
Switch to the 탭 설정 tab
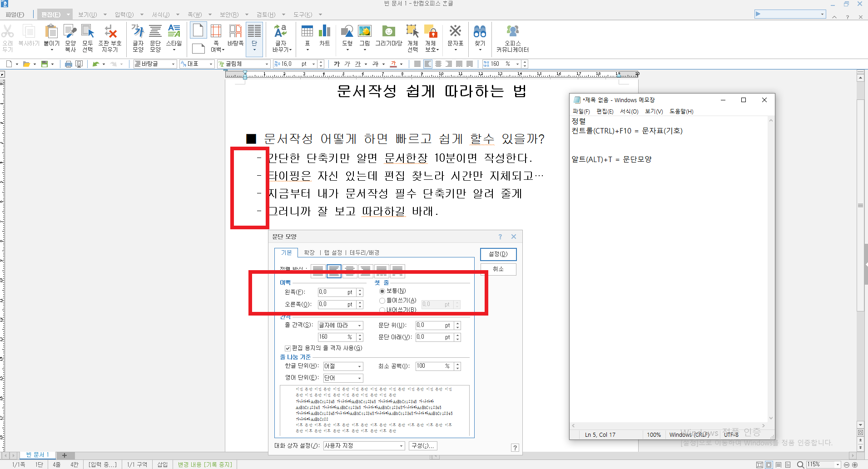click(333, 253)
